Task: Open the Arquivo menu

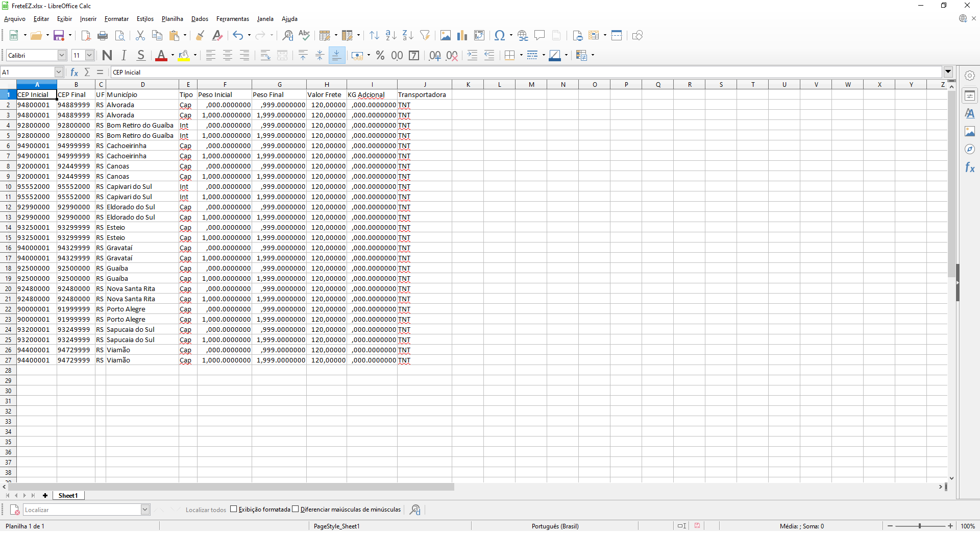Action: tap(14, 19)
